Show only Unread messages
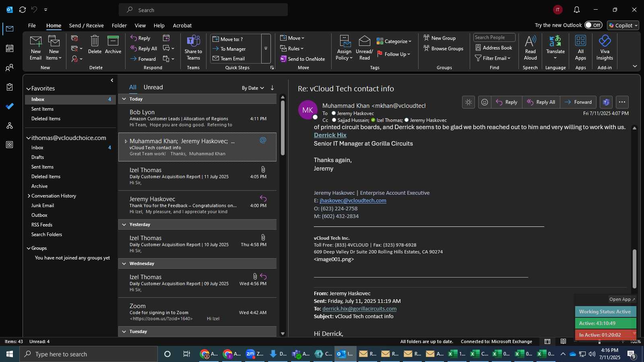The width and height of the screenshot is (644, 362). click(153, 87)
